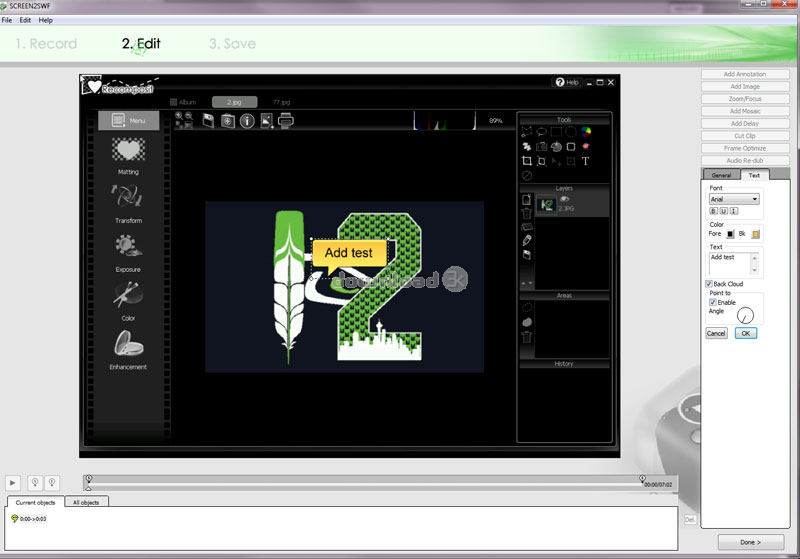This screenshot has width=800, height=559.
Task: Click the Menu button in Recomposit
Action: pos(129,120)
